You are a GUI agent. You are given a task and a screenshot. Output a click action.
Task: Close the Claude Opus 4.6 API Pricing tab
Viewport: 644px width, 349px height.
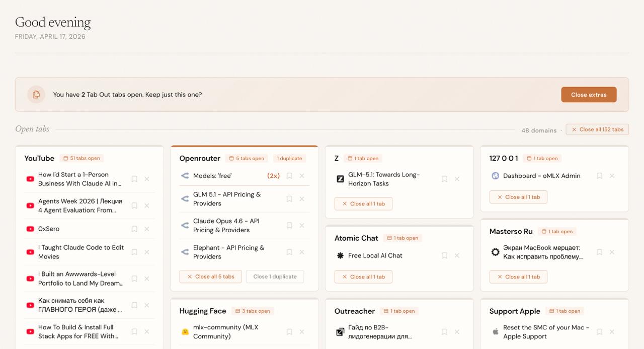[302, 225]
